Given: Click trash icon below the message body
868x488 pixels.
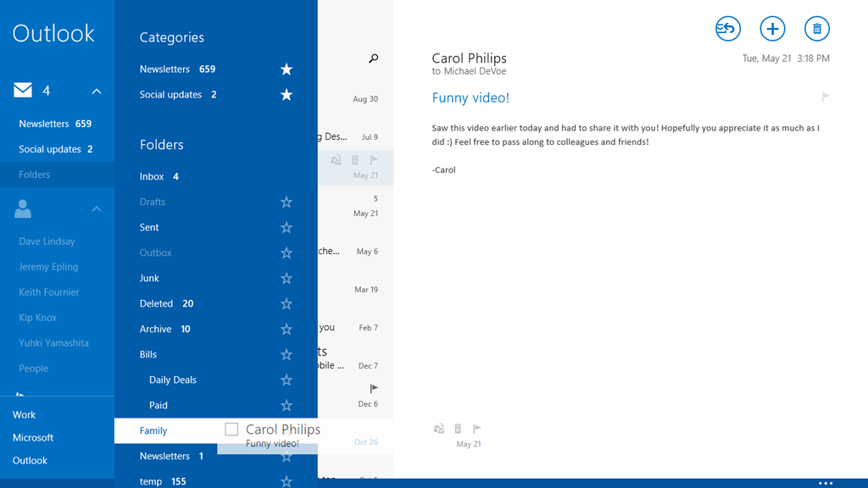Looking at the screenshot, I should [x=458, y=429].
